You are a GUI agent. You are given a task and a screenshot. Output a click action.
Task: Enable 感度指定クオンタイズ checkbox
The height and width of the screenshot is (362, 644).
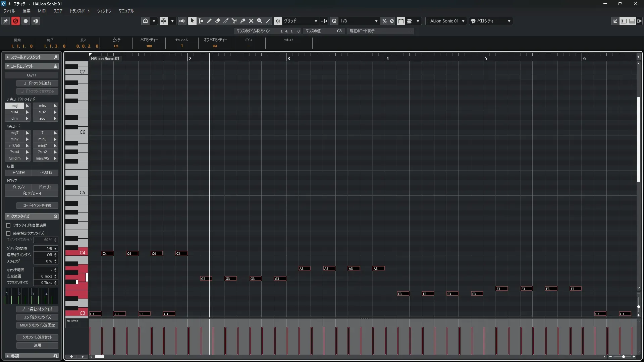click(x=8, y=233)
